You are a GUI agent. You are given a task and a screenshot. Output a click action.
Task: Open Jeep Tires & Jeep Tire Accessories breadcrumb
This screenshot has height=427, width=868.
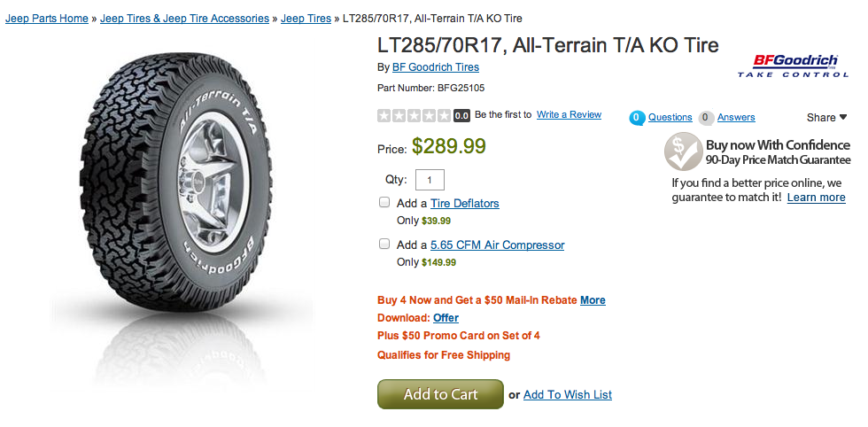tap(185, 19)
